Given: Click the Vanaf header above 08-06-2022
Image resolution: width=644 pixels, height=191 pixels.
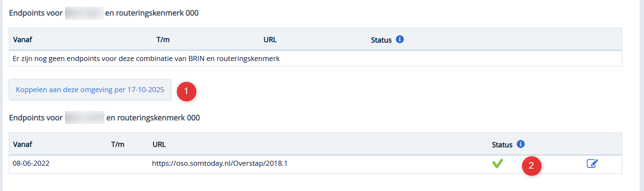Looking at the screenshot, I should tap(23, 145).
